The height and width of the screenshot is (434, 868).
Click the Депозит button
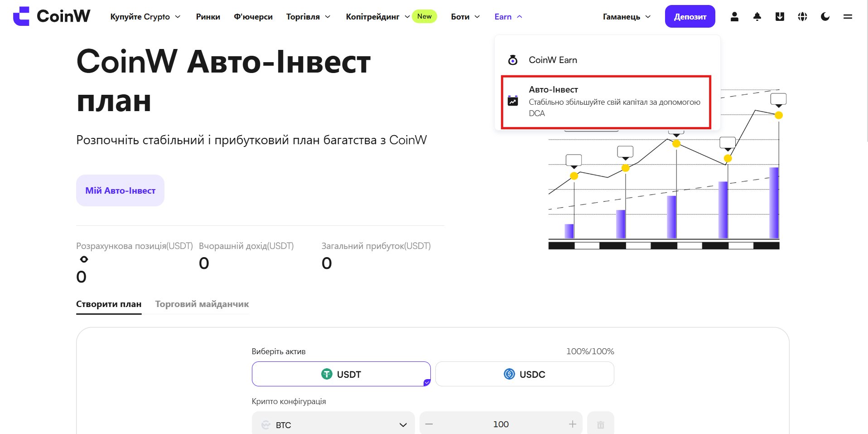pos(690,16)
